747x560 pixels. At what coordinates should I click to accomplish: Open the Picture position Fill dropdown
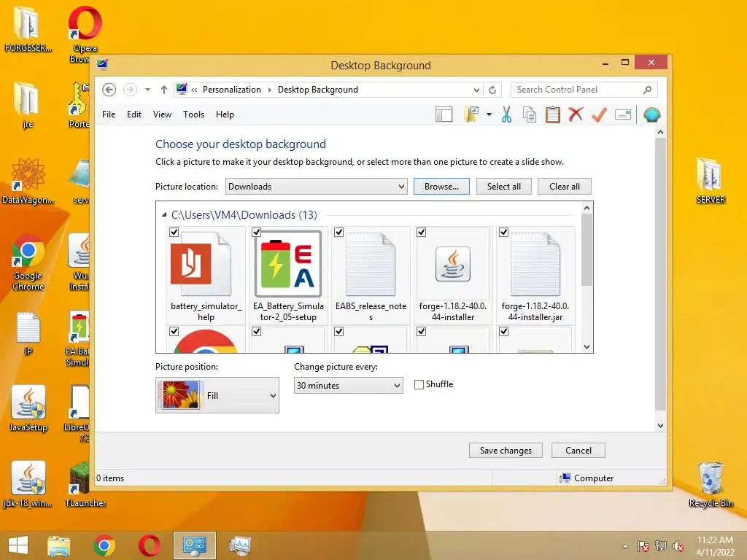pos(217,395)
